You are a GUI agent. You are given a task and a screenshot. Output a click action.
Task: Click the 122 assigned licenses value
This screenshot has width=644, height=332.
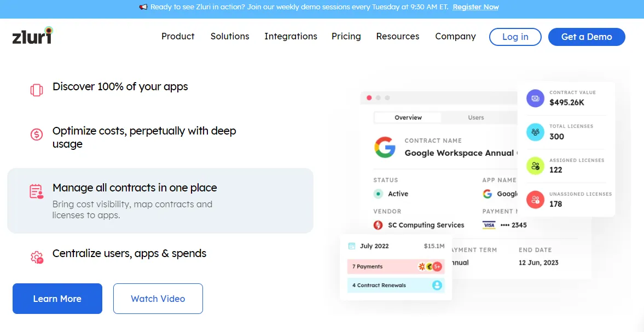[556, 170]
